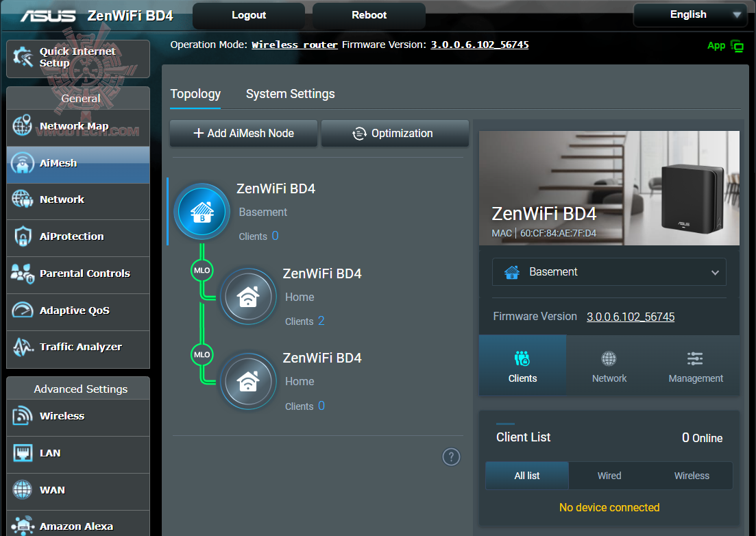Switch to the System Settings tab
Image resolution: width=756 pixels, height=536 pixels.
tap(290, 93)
